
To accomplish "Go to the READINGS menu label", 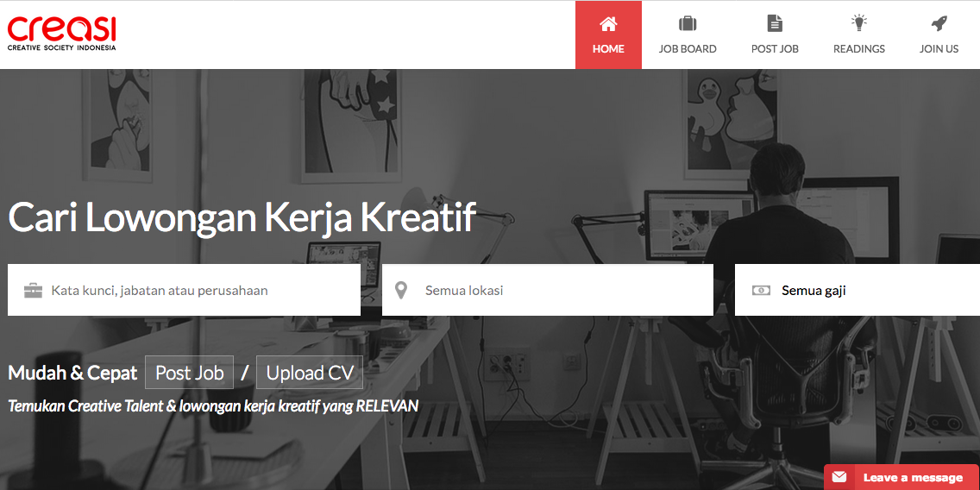I will [858, 49].
